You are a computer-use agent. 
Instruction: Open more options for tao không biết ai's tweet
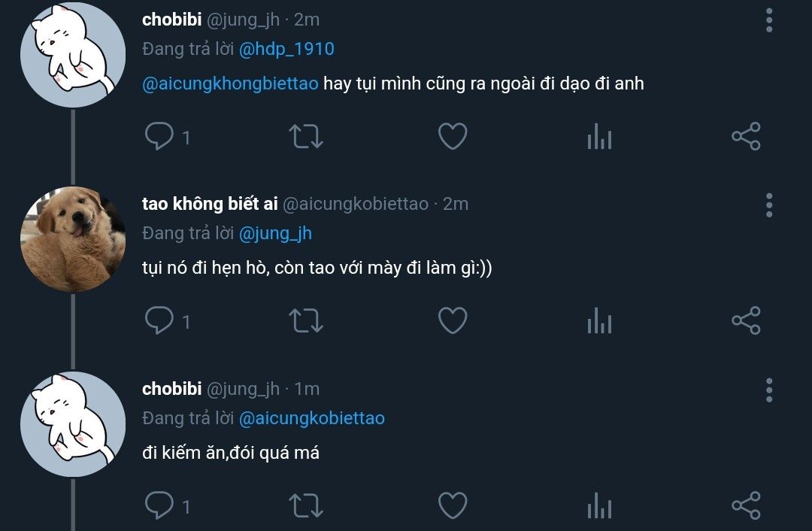tap(768, 205)
